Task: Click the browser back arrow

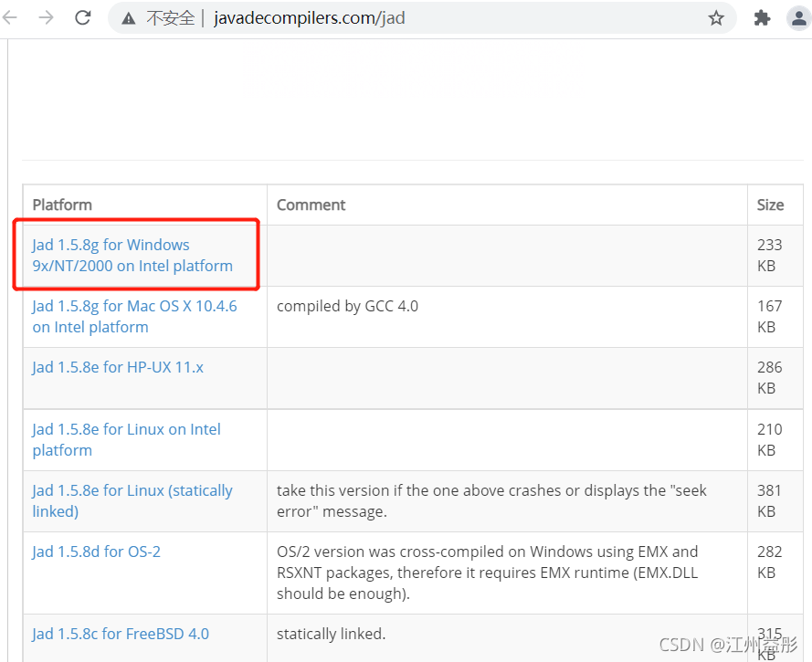Action: pyautogui.click(x=10, y=17)
